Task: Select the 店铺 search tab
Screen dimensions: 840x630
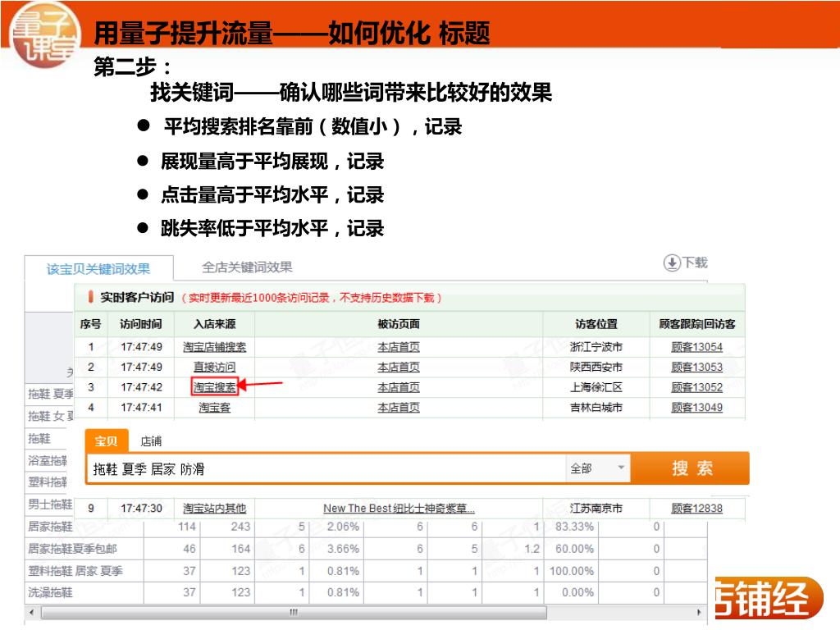Action: click(151, 441)
